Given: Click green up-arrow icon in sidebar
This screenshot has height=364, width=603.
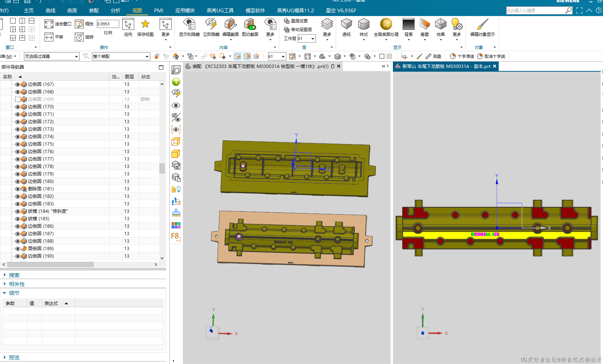Looking at the screenshot, I should click(176, 82).
